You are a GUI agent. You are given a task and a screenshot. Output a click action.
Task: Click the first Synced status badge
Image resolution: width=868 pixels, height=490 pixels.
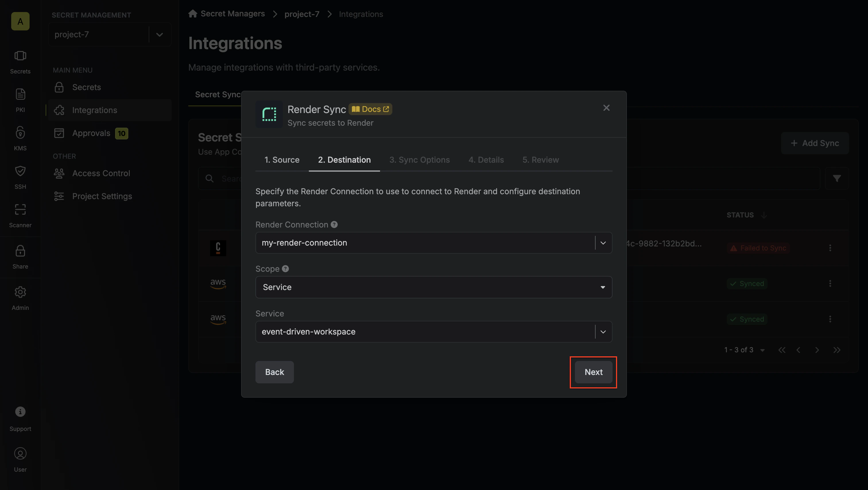coord(747,283)
